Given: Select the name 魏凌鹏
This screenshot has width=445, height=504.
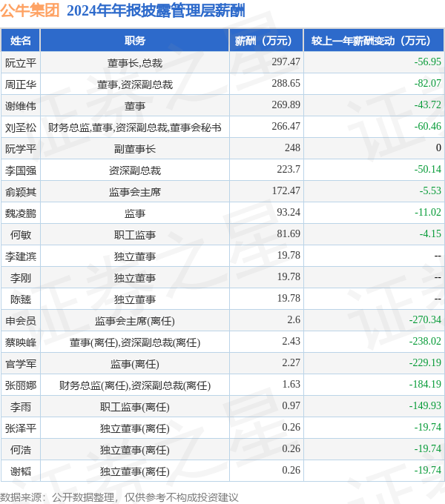Looking at the screenshot, I should (21, 213).
